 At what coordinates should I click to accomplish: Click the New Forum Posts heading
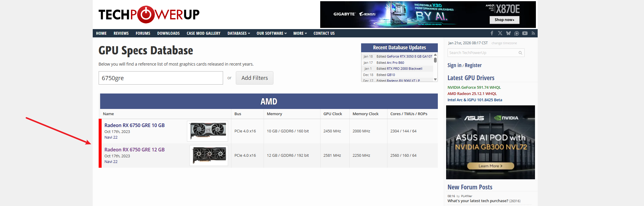point(470,187)
